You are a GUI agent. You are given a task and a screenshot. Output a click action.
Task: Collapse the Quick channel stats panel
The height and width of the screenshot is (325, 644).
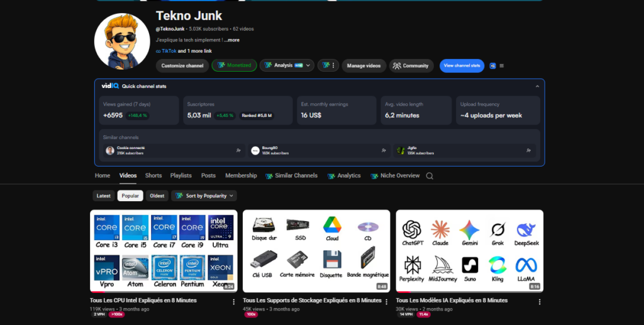[x=537, y=86]
